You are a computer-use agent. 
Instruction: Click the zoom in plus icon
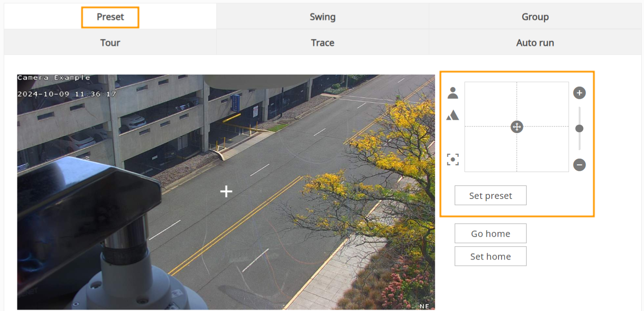[579, 93]
